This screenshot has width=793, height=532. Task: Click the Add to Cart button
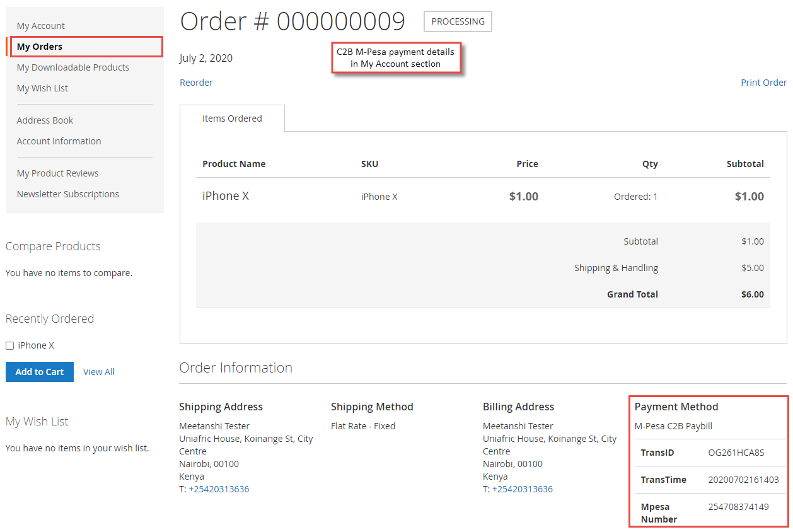click(x=40, y=372)
